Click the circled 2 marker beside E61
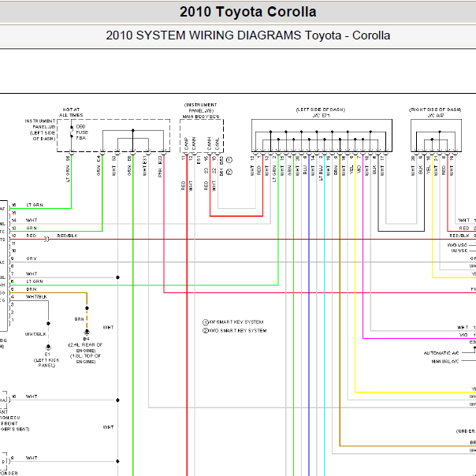Screen dimensions: 476x476 pos(229,172)
